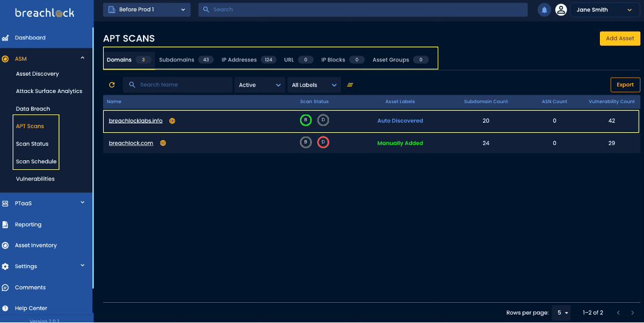This screenshot has height=323, width=644.
Task: Switch to the Subdomains tab
Action: point(186,60)
